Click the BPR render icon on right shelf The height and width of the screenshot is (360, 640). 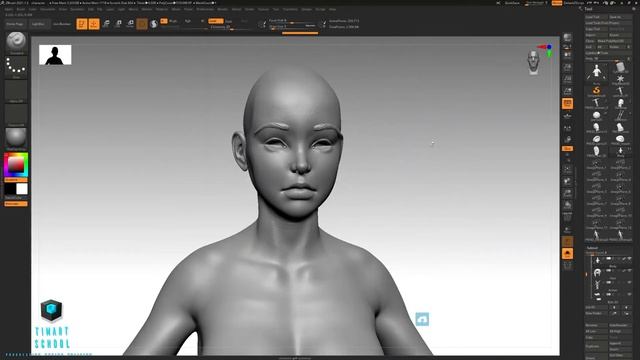[x=567, y=38]
